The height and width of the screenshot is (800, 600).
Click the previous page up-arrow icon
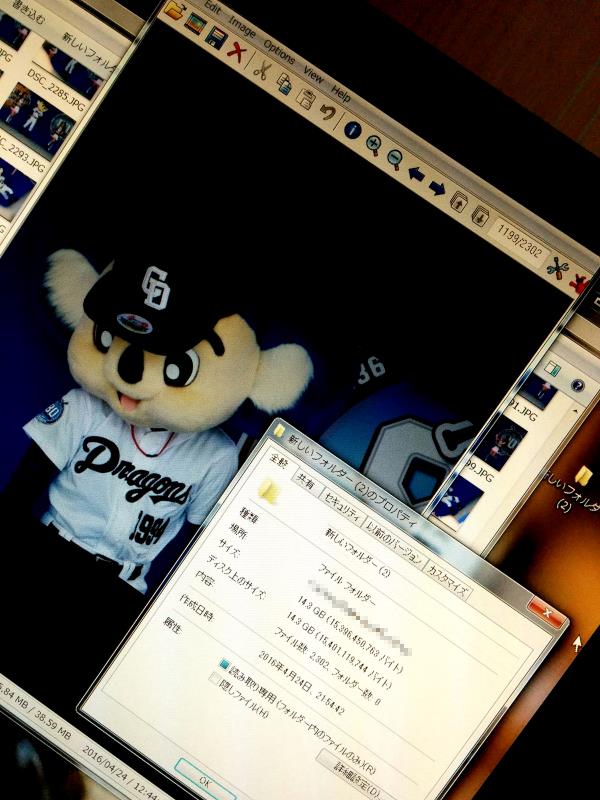(459, 202)
